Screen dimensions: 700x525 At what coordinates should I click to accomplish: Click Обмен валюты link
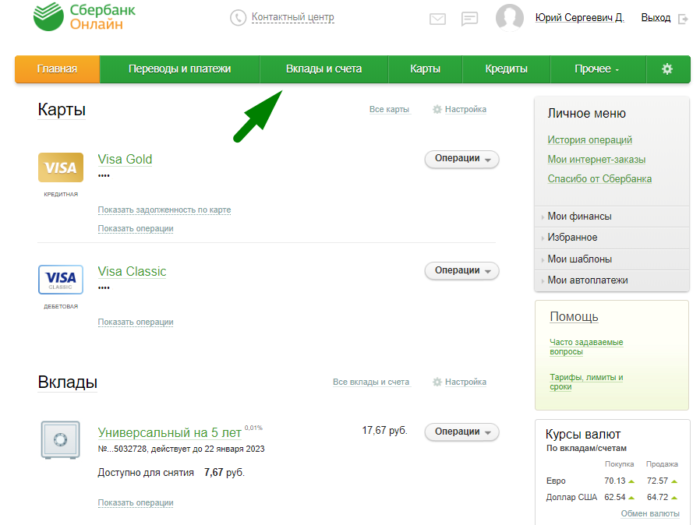650,513
